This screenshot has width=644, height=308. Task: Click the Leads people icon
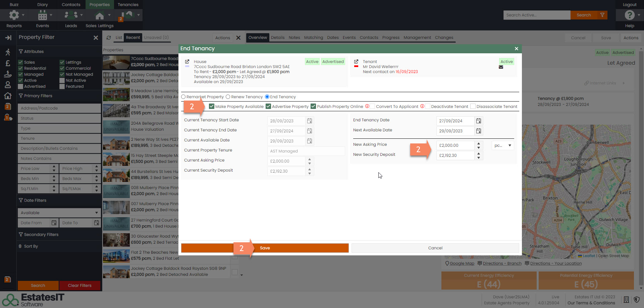pos(71,15)
